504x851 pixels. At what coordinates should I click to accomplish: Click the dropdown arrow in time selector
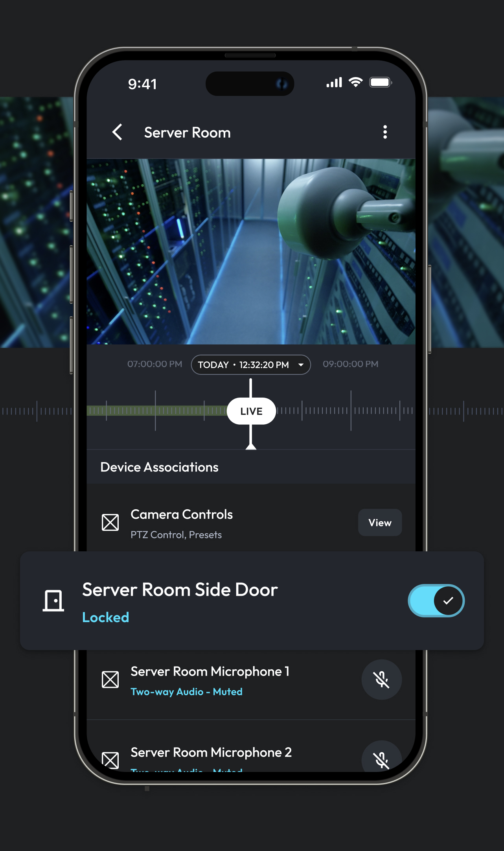pyautogui.click(x=301, y=365)
